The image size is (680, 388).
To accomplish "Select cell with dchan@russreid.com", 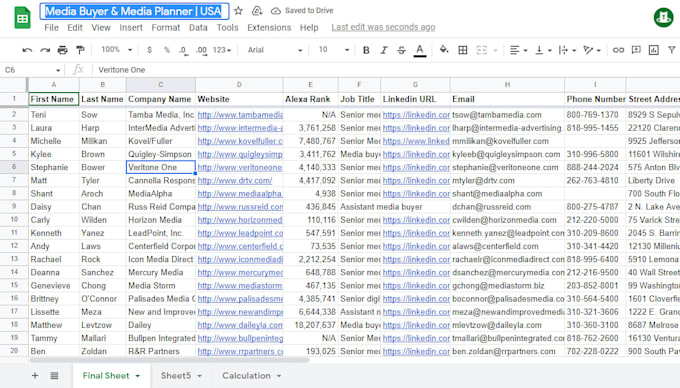I will [x=507, y=207].
